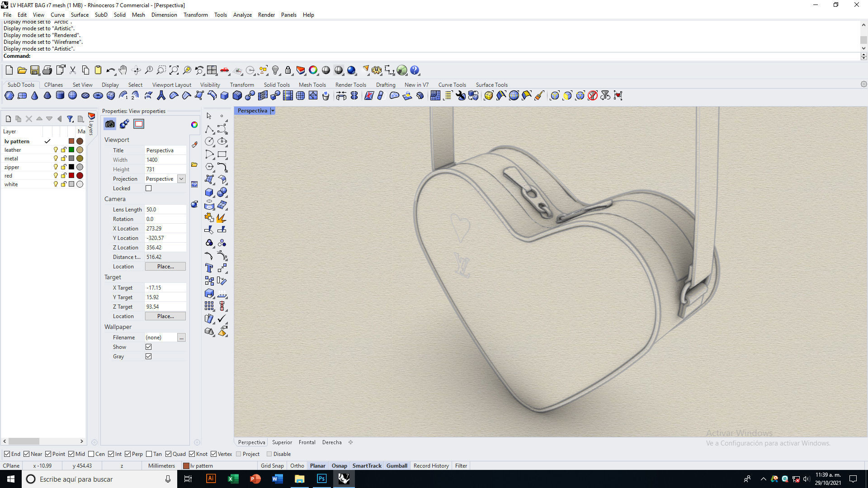
Task: Click the Lock padlock icon
Action: (x=288, y=70)
